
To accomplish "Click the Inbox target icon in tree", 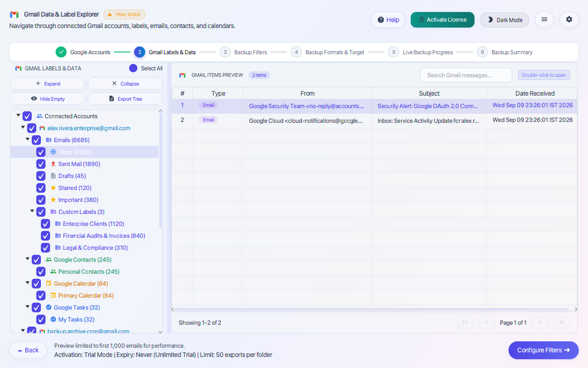I will coord(53,152).
